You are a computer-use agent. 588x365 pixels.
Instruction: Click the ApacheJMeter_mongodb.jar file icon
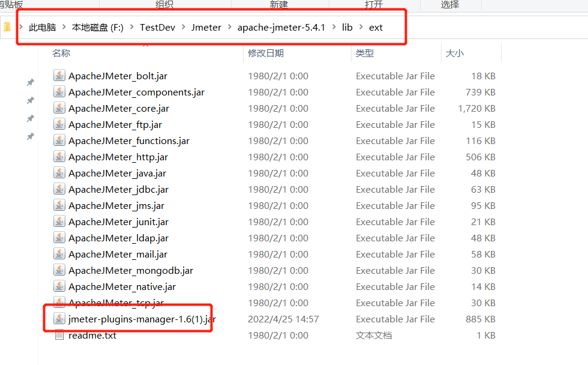coord(59,270)
